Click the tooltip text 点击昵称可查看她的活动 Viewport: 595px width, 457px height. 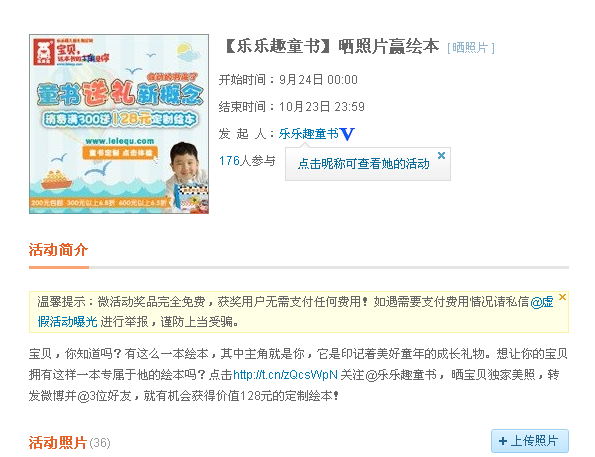tap(364, 164)
